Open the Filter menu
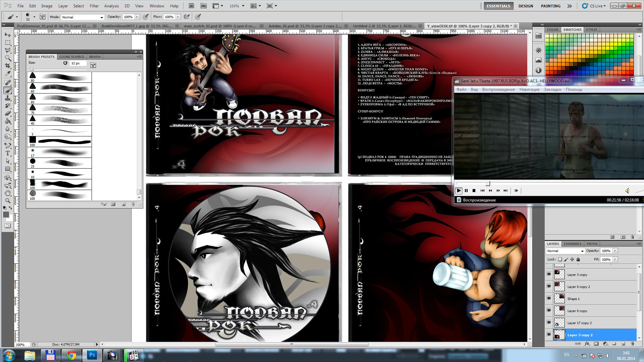644x362 pixels. [x=94, y=6]
